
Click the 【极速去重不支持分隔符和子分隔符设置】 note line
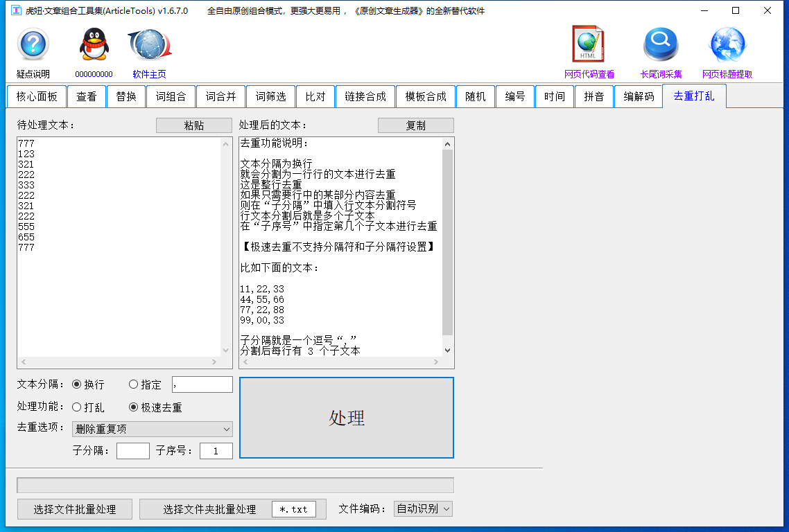(338, 247)
